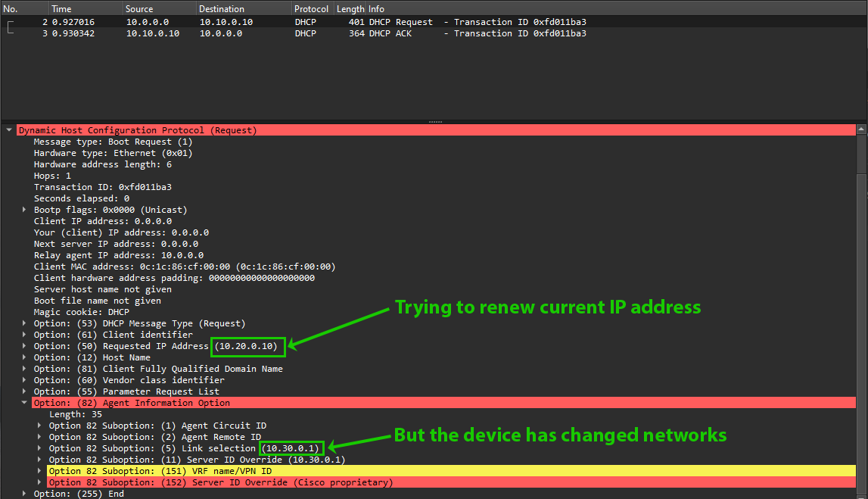Sort packets by the Protocol column header
This screenshot has height=499, width=868.
click(x=313, y=9)
